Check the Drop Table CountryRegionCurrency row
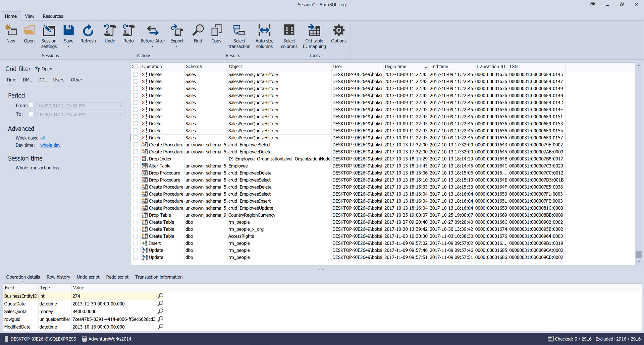This screenshot has height=345, width=644. [x=136, y=215]
